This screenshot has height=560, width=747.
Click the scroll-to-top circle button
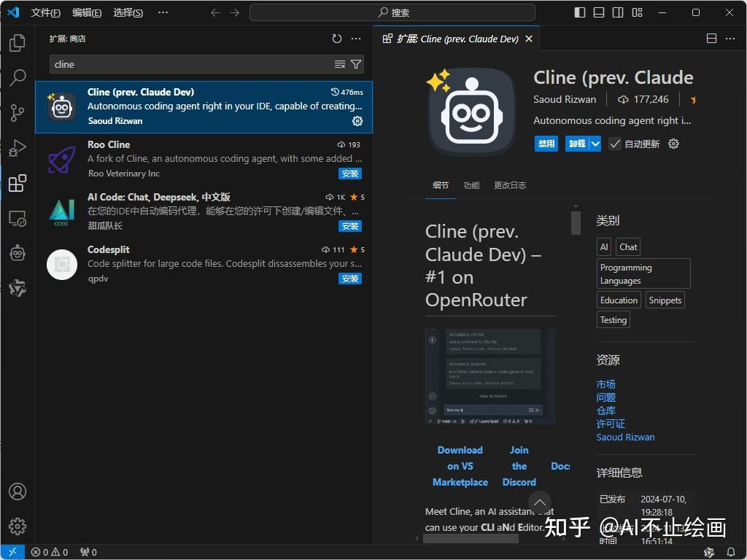(x=540, y=502)
